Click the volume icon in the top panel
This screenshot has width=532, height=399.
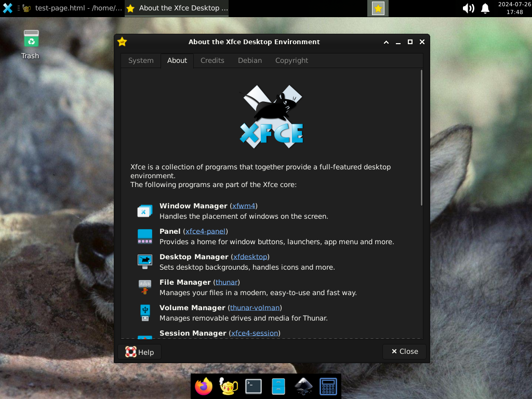(468, 8)
